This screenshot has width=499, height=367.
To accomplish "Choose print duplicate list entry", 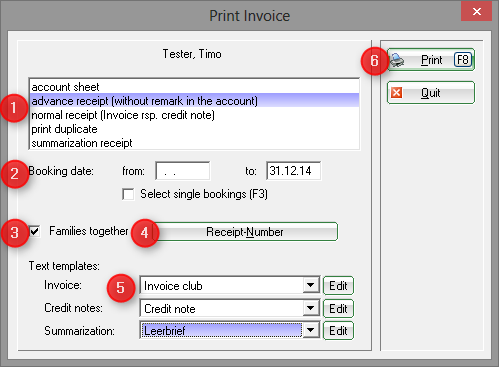I will (195, 129).
